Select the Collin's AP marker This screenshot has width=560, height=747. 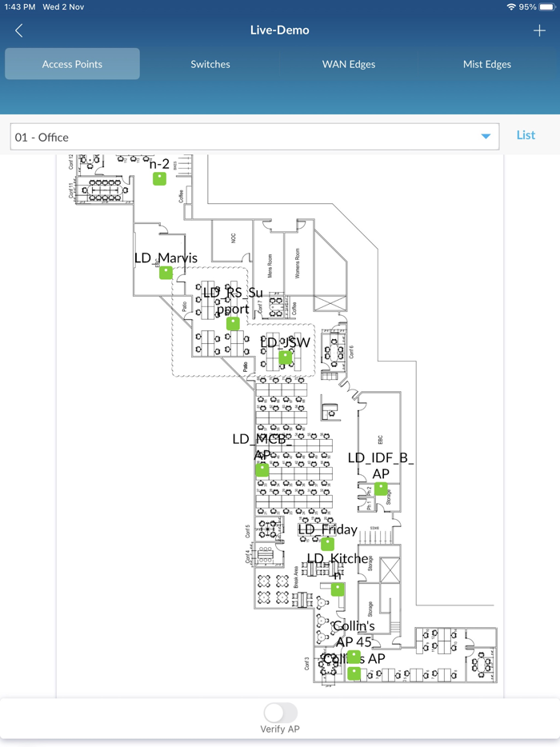[354, 673]
